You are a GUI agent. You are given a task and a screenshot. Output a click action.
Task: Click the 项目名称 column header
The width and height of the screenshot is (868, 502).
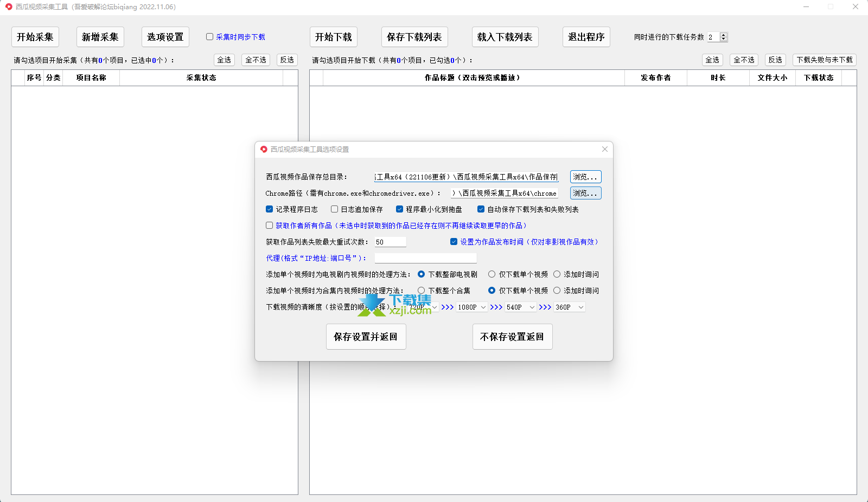click(x=91, y=78)
